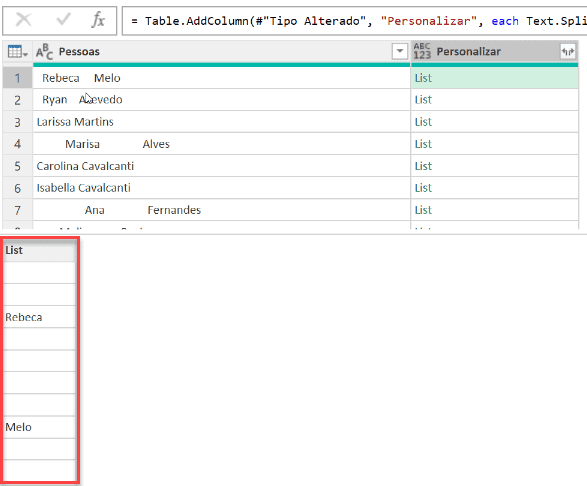The width and height of the screenshot is (587, 486).
Task: Open the List link in row 1
Action: [423, 78]
